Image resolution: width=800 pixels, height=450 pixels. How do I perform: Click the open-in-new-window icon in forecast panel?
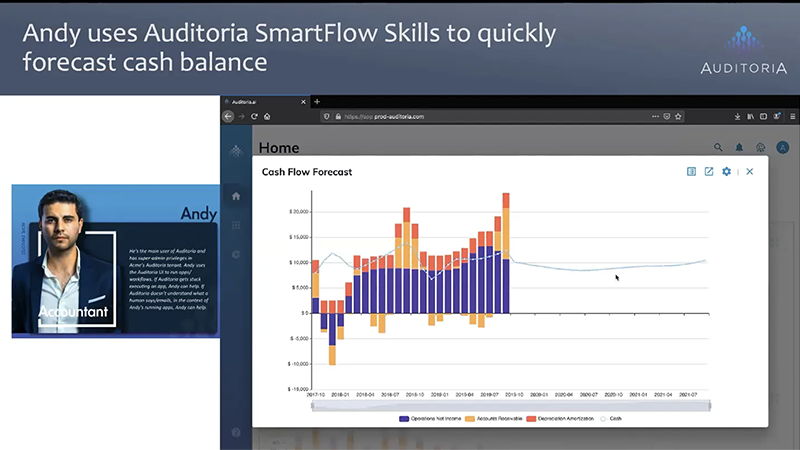pyautogui.click(x=709, y=171)
